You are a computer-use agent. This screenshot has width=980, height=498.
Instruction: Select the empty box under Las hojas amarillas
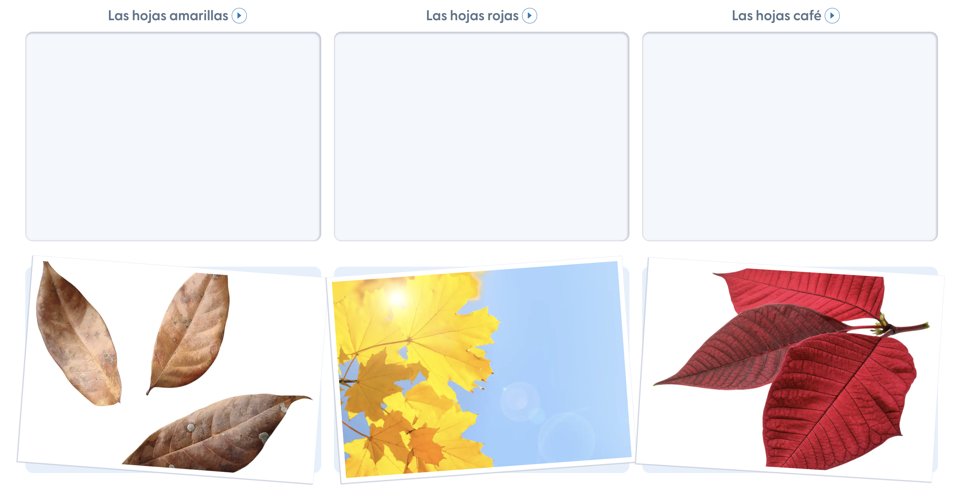173,136
